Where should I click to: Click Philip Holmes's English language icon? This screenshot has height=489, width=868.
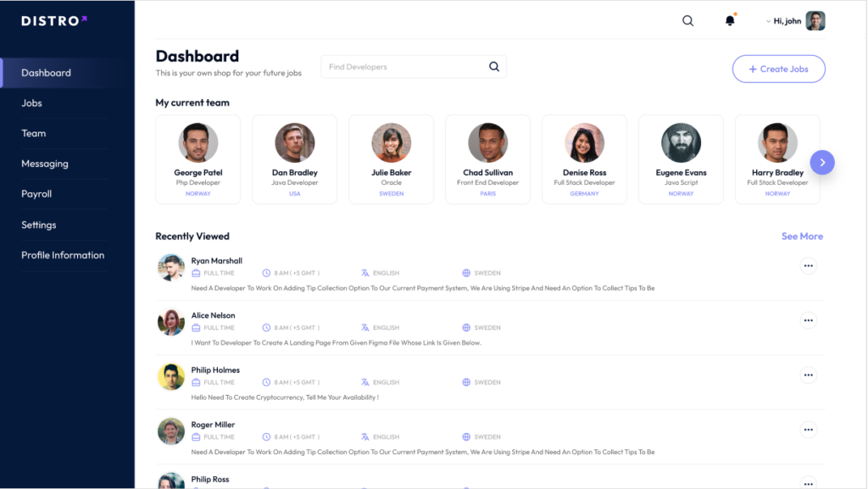coord(364,382)
